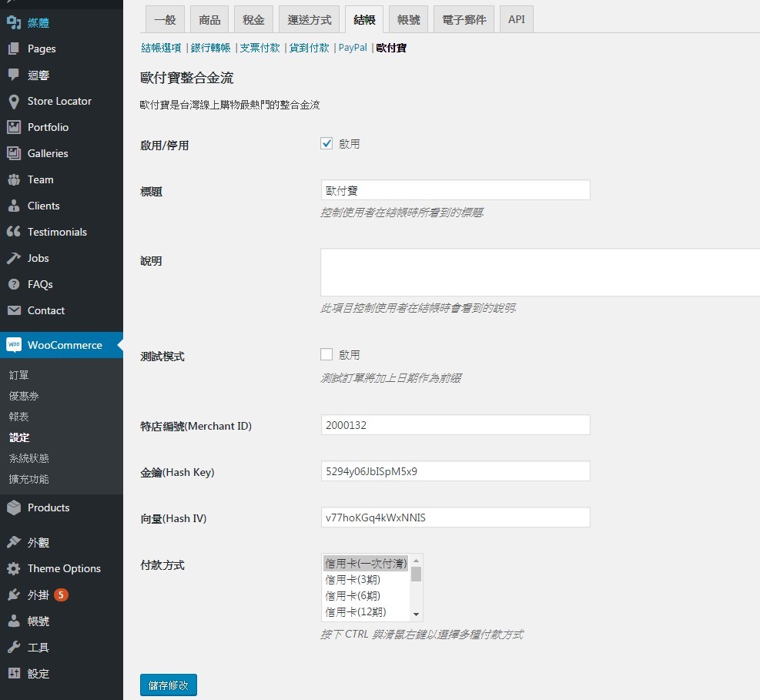Image resolution: width=760 pixels, height=700 pixels.
Task: Enable the 測試模式 test mode checkbox
Action: pos(326,354)
